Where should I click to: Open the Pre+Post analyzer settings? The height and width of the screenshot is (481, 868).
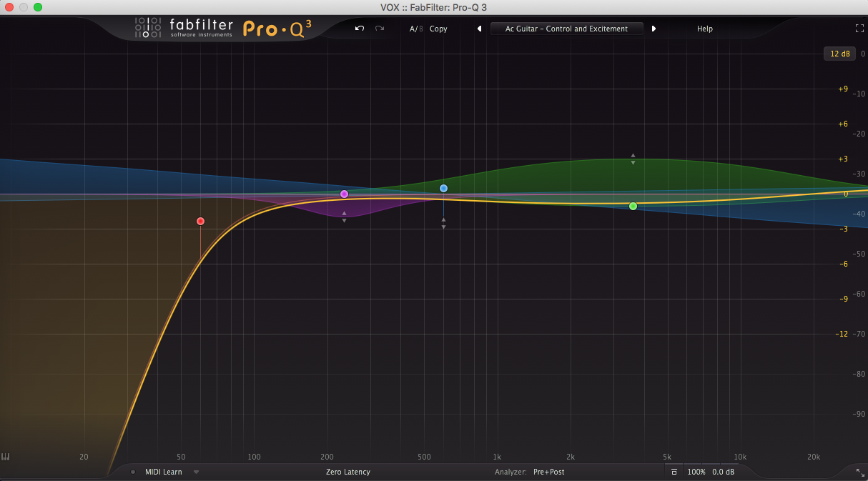coord(549,472)
